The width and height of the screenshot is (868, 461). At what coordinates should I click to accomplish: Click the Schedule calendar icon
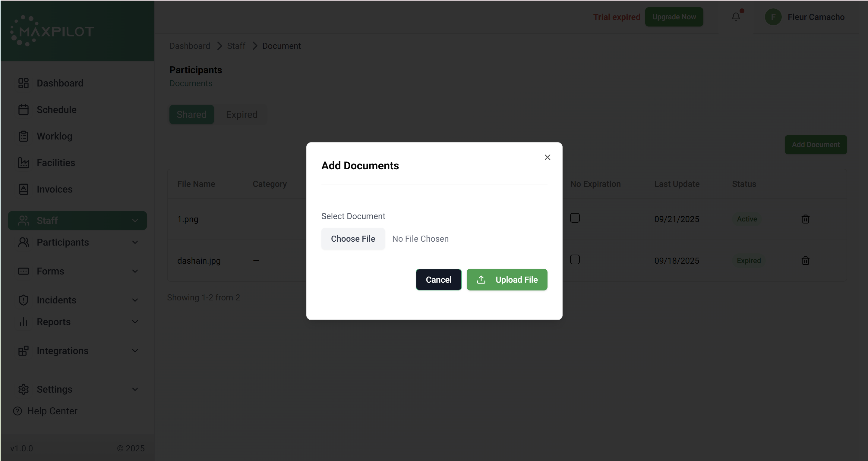(x=23, y=110)
